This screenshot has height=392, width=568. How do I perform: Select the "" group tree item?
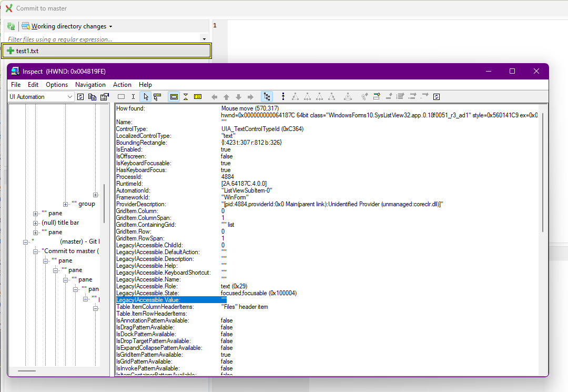[83, 204]
